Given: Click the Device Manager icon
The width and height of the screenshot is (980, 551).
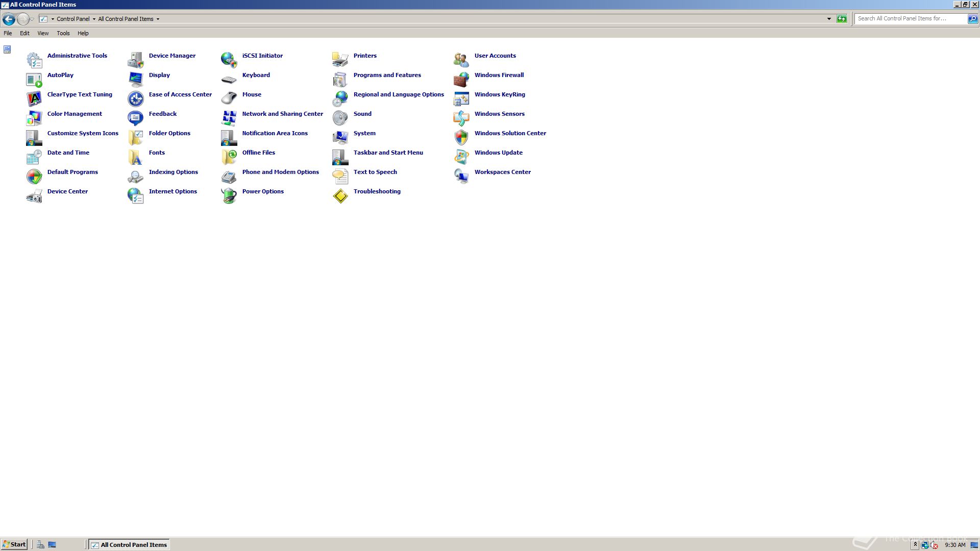Looking at the screenshot, I should [136, 60].
